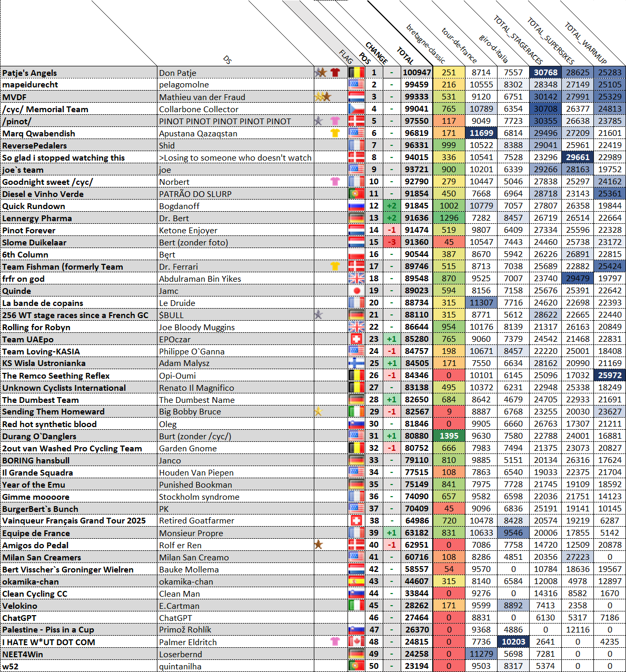Click the -3 change in Slome Duikelaar row
This screenshot has height=672, width=626.
391,242
